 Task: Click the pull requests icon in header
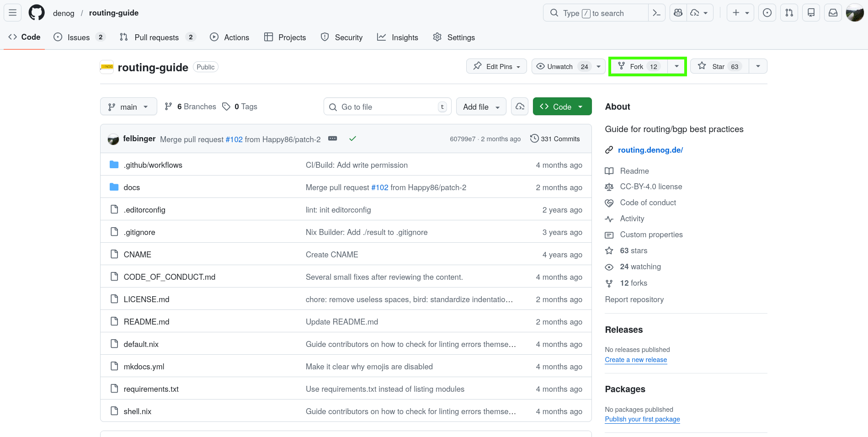(789, 13)
